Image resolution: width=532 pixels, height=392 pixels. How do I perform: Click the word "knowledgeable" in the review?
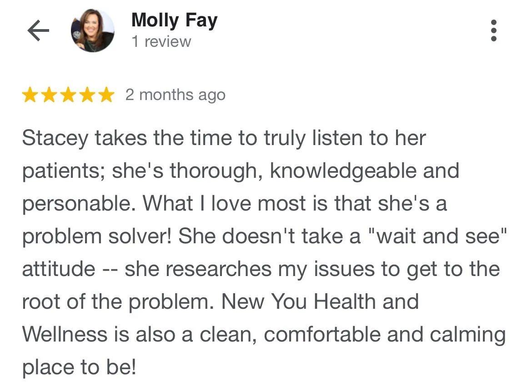pyautogui.click(x=343, y=171)
